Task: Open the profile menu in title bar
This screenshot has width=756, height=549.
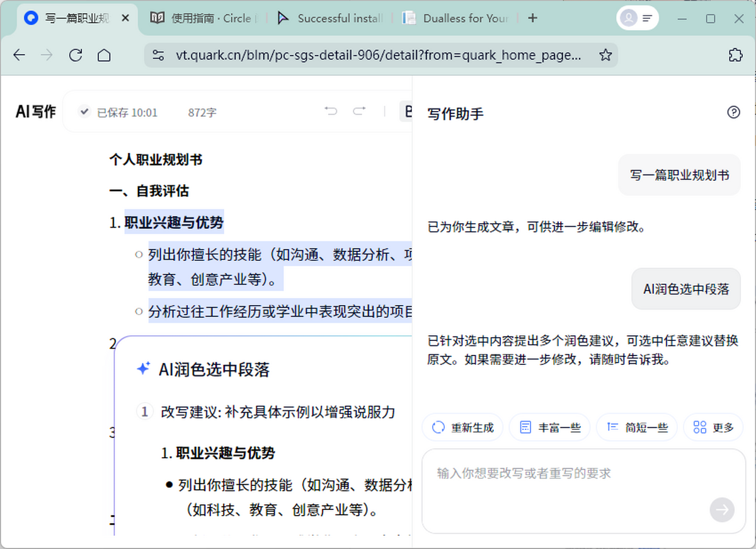Action: 637,18
